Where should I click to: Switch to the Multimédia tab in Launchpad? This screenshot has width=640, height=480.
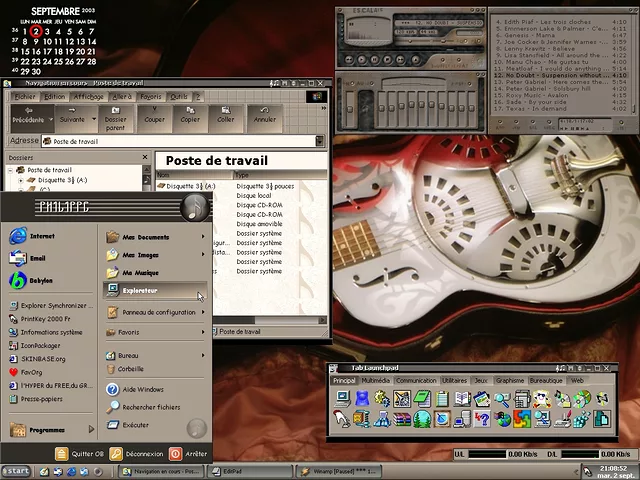[376, 380]
